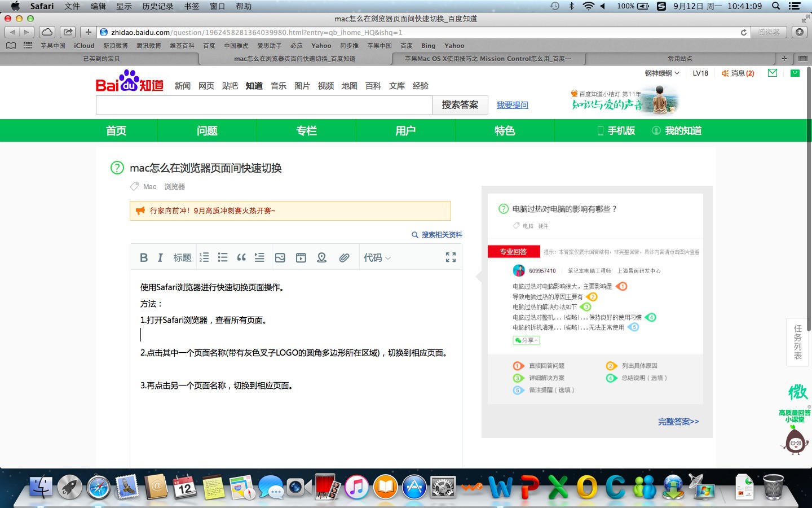
Task: Open 历史记录 menu in menu bar
Action: [x=158, y=6]
